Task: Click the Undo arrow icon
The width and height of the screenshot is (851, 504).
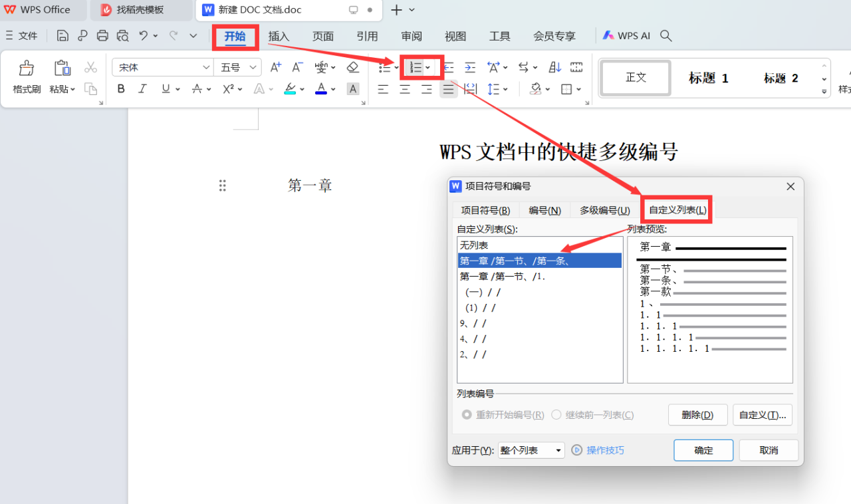Action: (143, 36)
